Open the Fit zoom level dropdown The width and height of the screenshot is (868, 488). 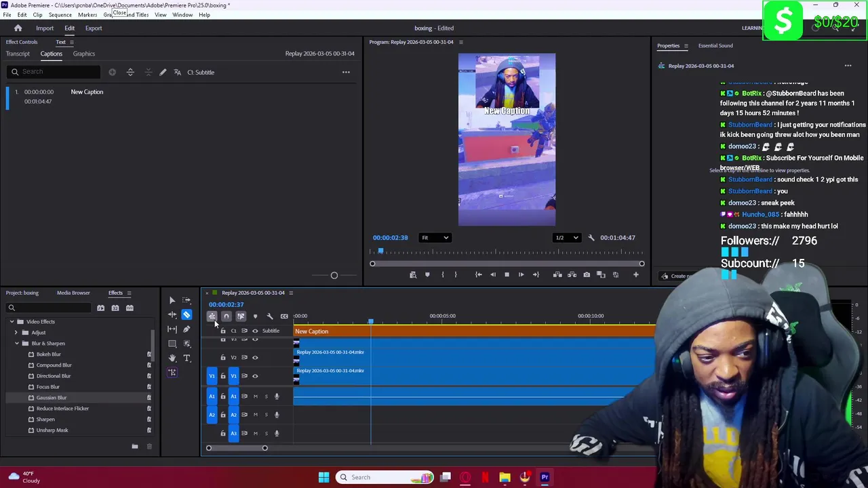(435, 238)
